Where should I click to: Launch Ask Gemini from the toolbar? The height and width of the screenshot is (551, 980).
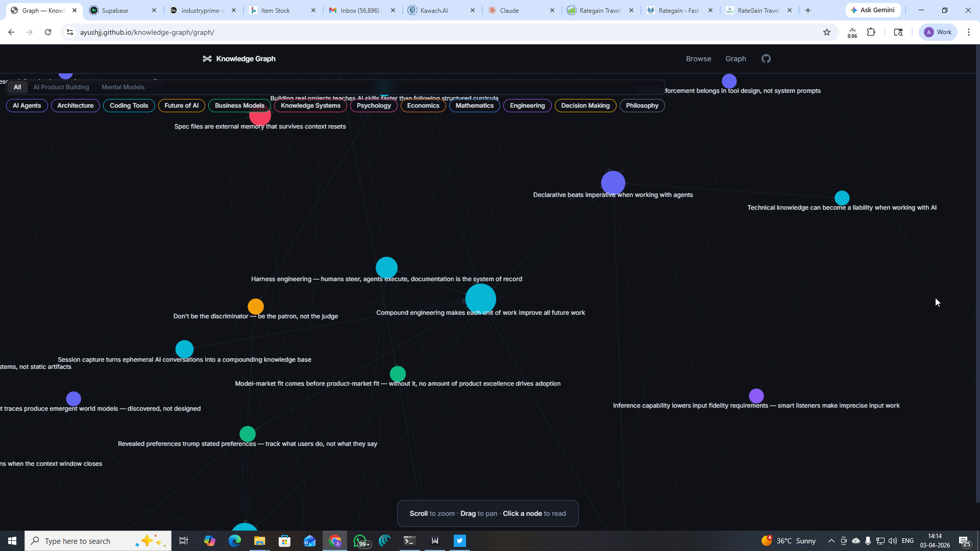873,10
